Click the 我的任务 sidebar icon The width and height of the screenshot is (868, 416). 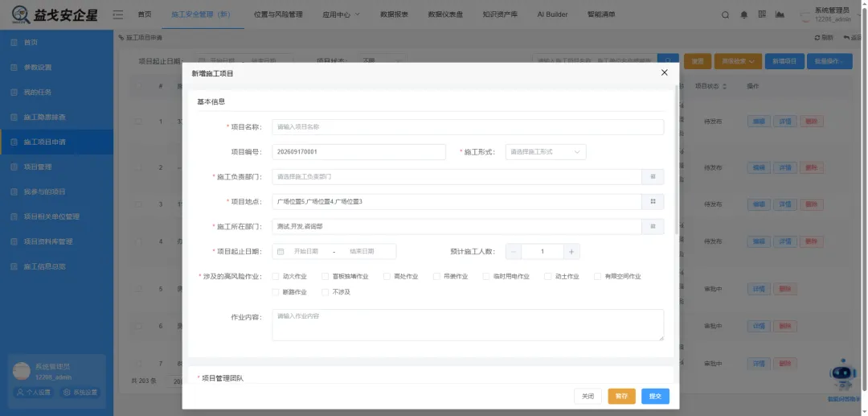[x=14, y=92]
